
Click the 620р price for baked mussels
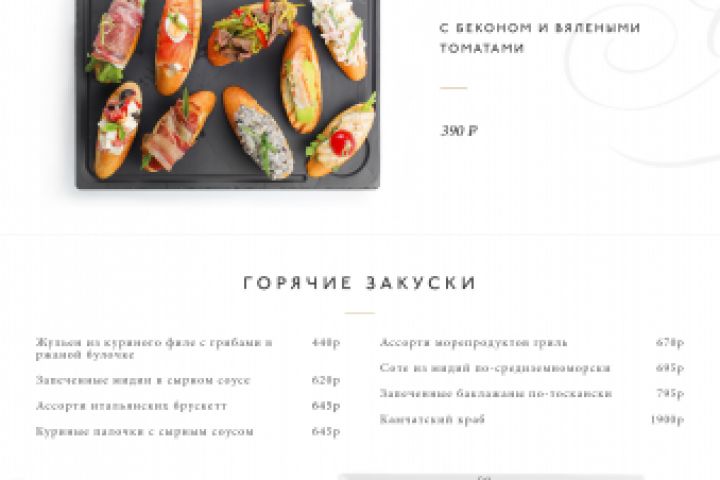326,380
